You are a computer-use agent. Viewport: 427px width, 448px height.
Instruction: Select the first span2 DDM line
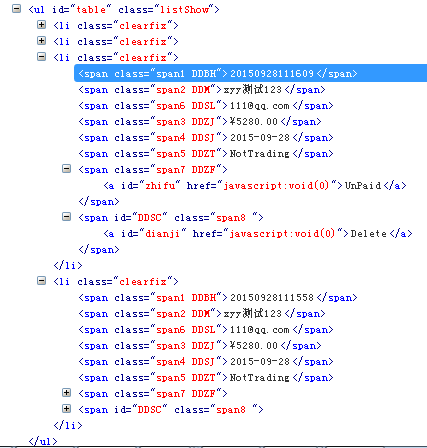(202, 89)
